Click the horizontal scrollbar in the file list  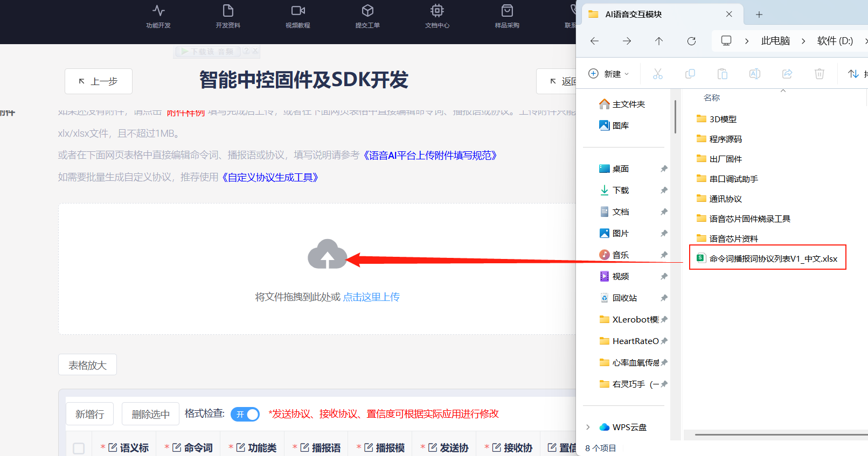coord(781,434)
